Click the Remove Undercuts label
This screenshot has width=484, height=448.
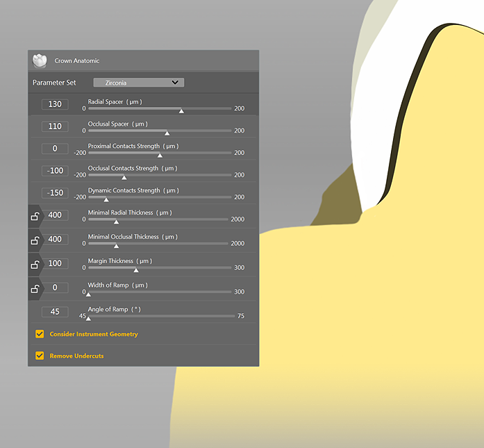[x=76, y=356]
